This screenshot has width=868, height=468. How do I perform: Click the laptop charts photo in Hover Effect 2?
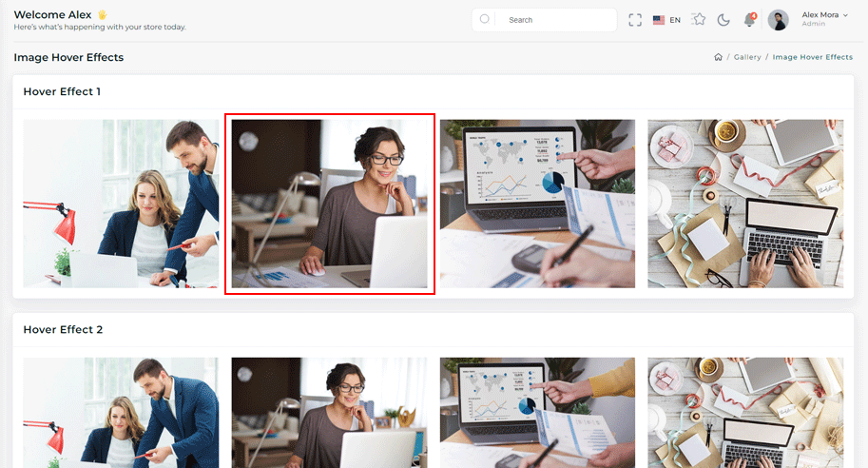pos(537,413)
